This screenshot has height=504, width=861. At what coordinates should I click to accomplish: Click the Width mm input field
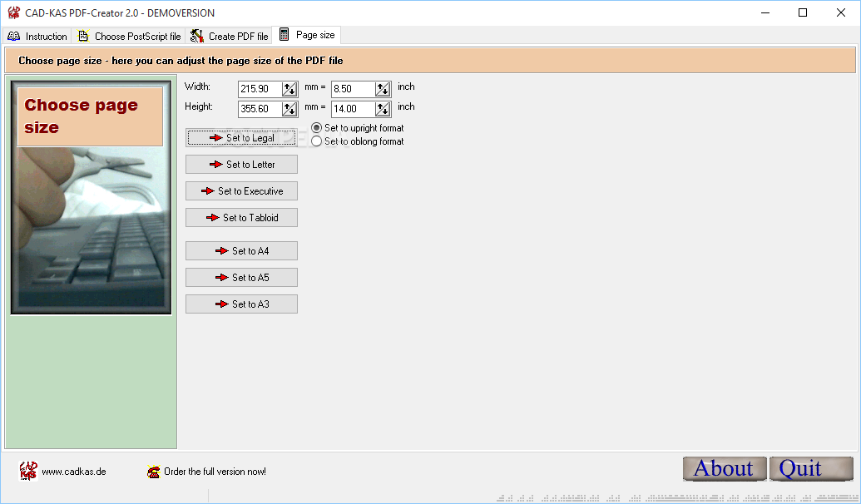[260, 89]
